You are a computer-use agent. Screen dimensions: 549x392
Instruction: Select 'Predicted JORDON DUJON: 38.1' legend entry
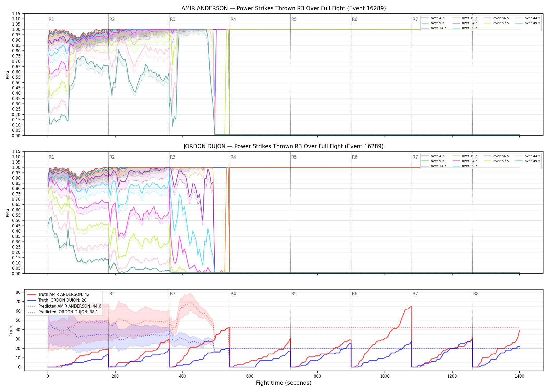(63, 312)
